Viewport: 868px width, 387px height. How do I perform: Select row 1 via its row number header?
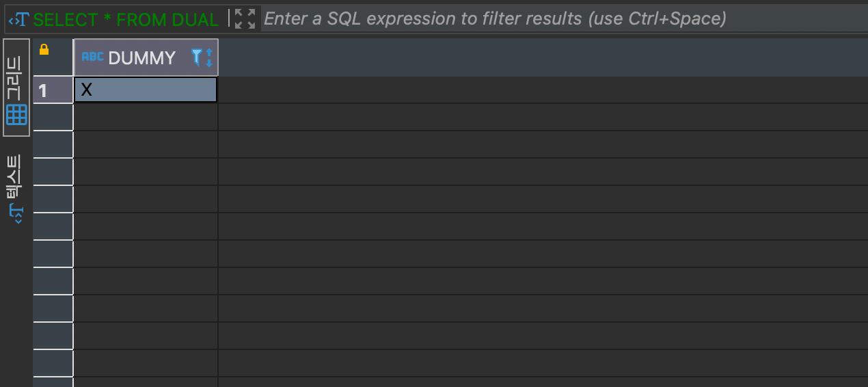(x=53, y=90)
